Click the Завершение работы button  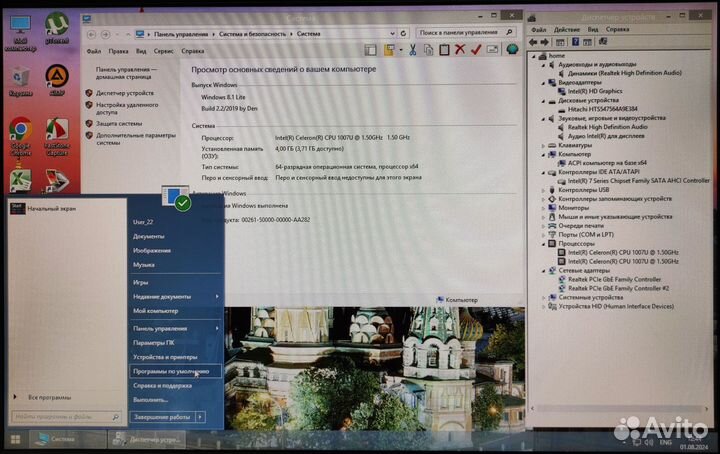tap(162, 417)
